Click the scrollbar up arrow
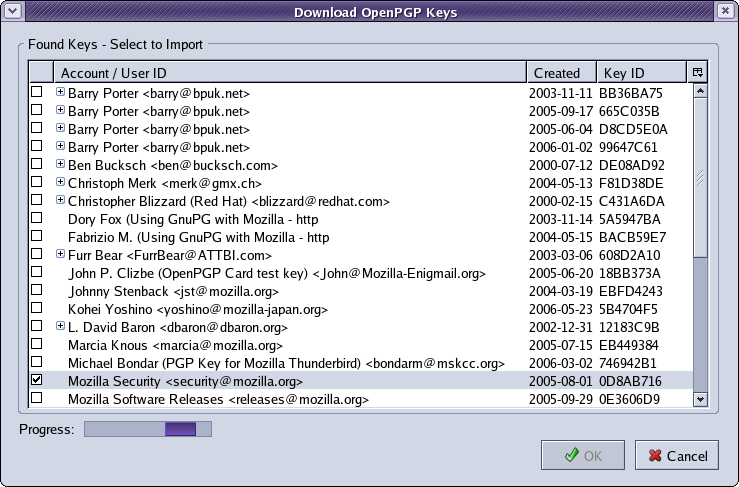Viewport: 739px width, 487px height. (700, 91)
